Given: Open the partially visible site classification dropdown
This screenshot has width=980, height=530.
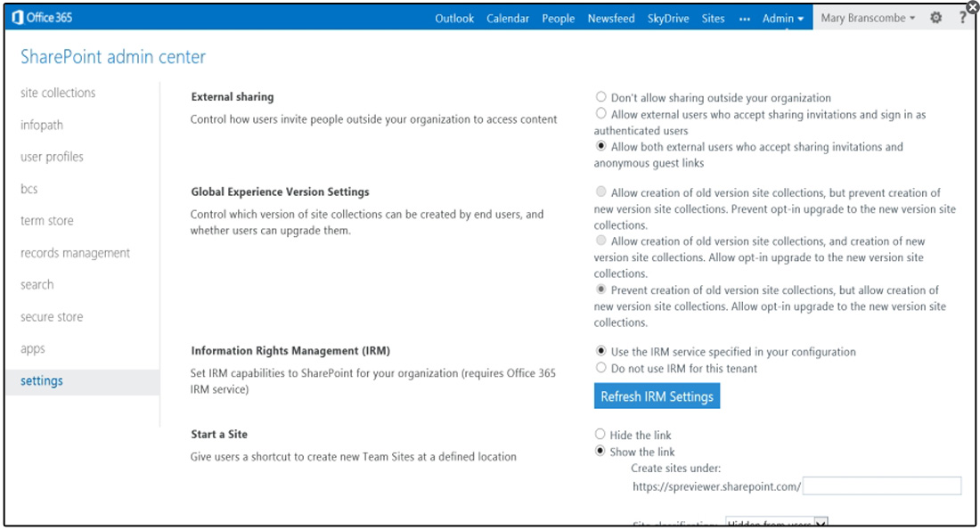Looking at the screenshot, I should pyautogui.click(x=776, y=522).
